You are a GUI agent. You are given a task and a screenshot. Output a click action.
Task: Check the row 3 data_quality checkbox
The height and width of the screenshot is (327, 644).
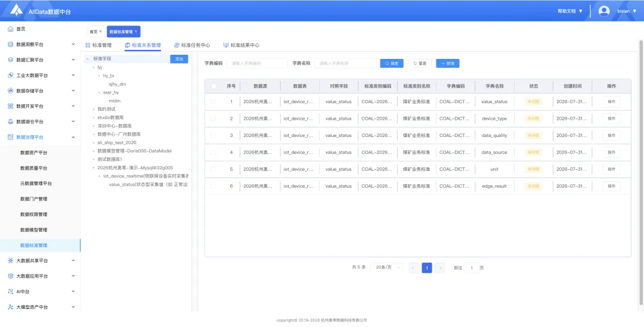(x=213, y=135)
